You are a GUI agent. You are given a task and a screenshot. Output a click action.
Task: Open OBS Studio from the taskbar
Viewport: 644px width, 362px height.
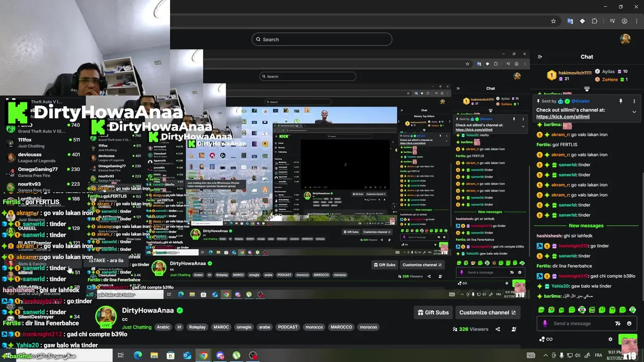tap(253, 355)
